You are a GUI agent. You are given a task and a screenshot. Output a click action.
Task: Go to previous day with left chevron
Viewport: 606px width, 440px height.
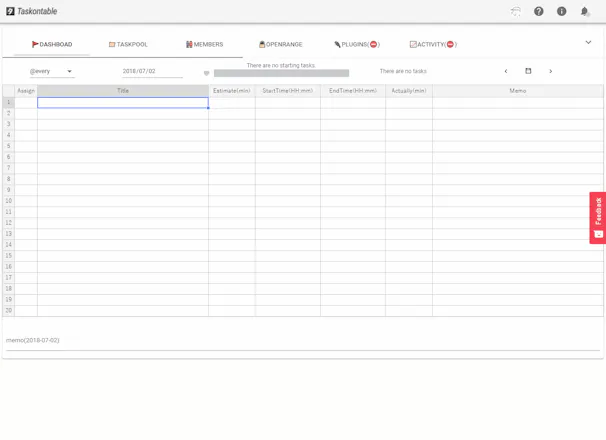click(506, 71)
